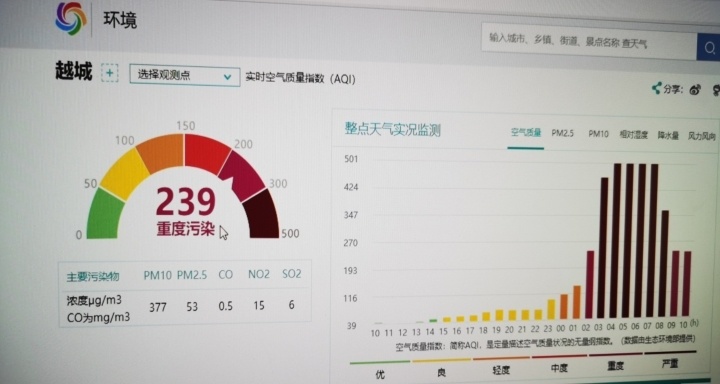Click the blue search magnifier button
This screenshot has width=720, height=384.
[x=709, y=47]
